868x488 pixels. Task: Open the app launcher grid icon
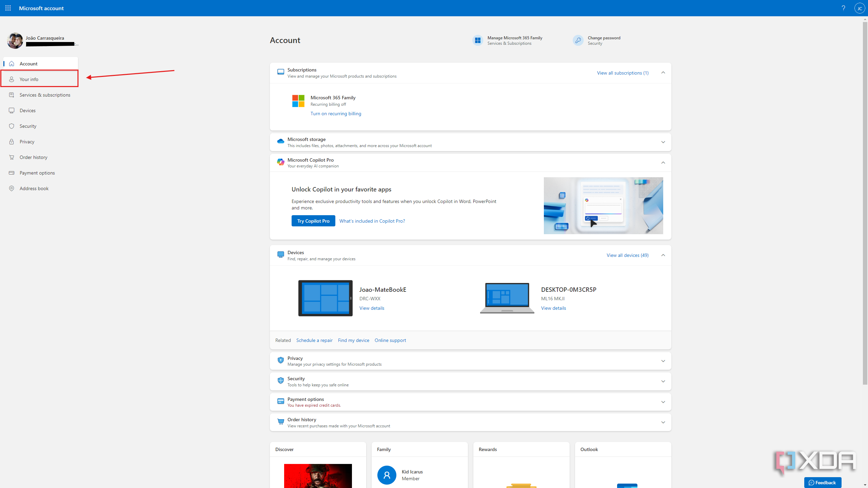[x=8, y=8]
